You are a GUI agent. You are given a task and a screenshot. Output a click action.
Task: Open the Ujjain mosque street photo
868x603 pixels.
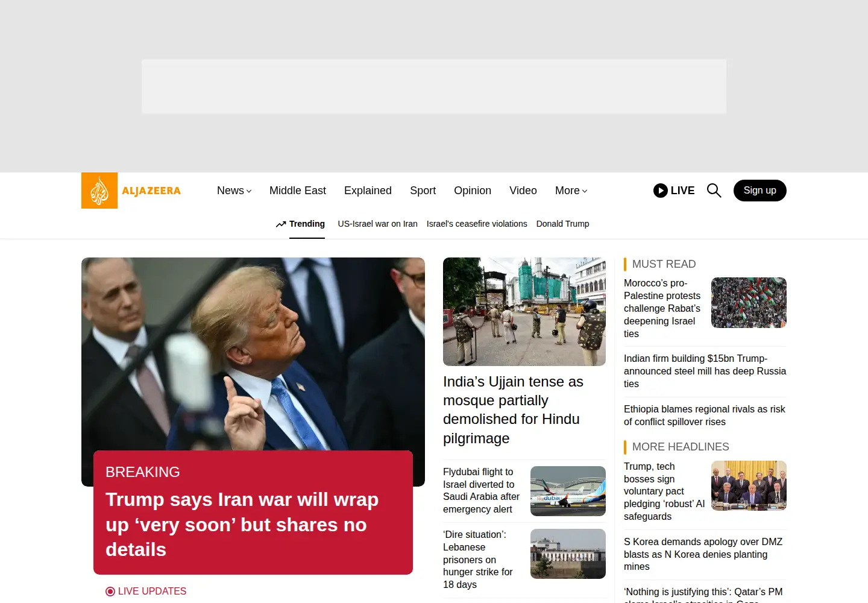point(524,312)
